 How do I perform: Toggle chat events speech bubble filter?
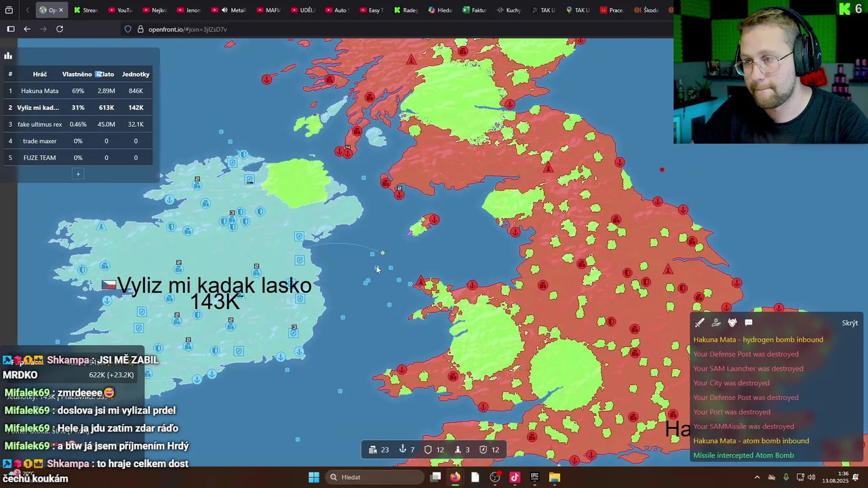(x=749, y=323)
